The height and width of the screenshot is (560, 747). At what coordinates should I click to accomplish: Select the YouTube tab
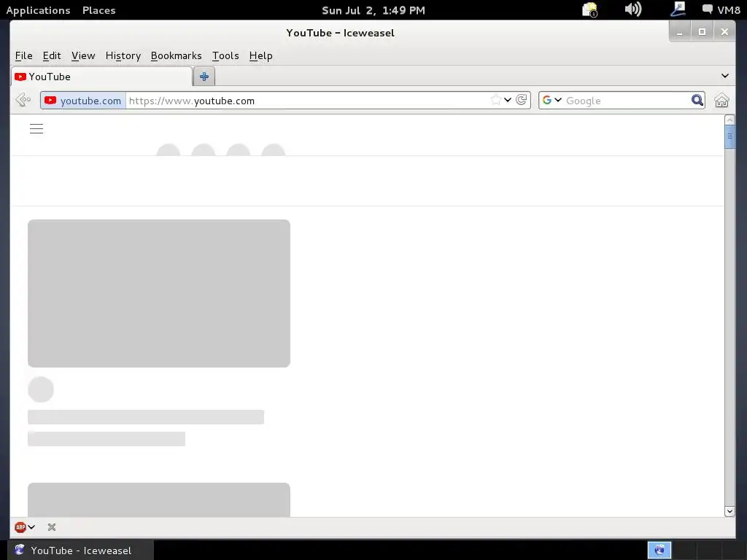101,77
